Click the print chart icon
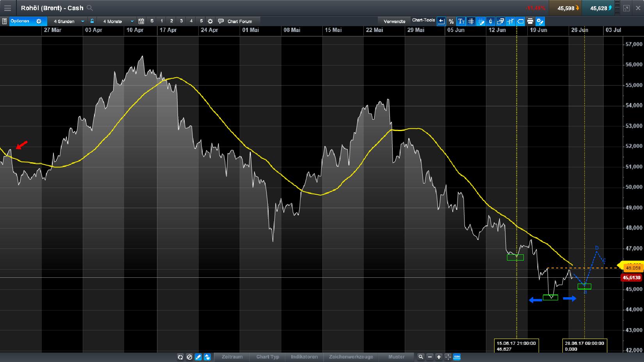The height and width of the screenshot is (362, 644). (x=530, y=21)
